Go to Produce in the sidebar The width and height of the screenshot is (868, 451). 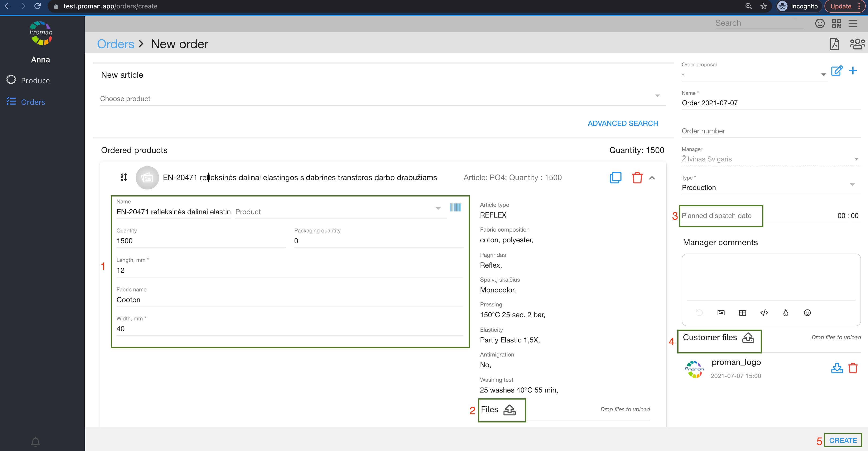pyautogui.click(x=35, y=80)
